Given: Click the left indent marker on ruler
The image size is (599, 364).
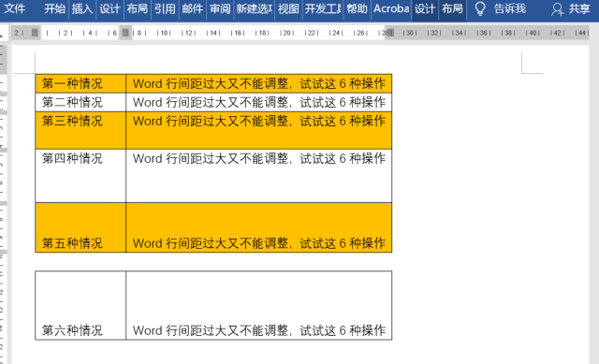Looking at the screenshot, I should tap(35, 33).
